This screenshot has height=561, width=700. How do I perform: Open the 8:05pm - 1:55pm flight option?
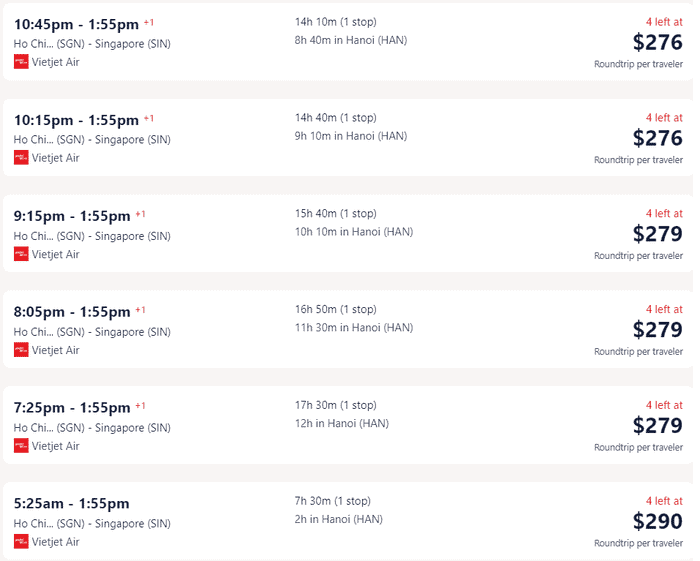point(347,329)
